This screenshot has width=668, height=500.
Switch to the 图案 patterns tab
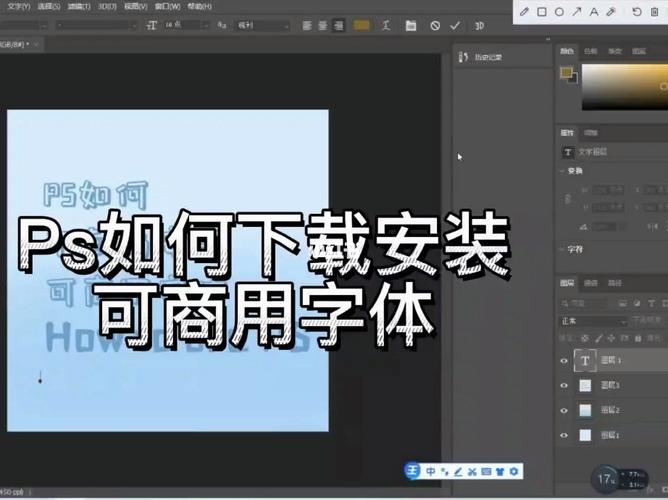point(639,51)
